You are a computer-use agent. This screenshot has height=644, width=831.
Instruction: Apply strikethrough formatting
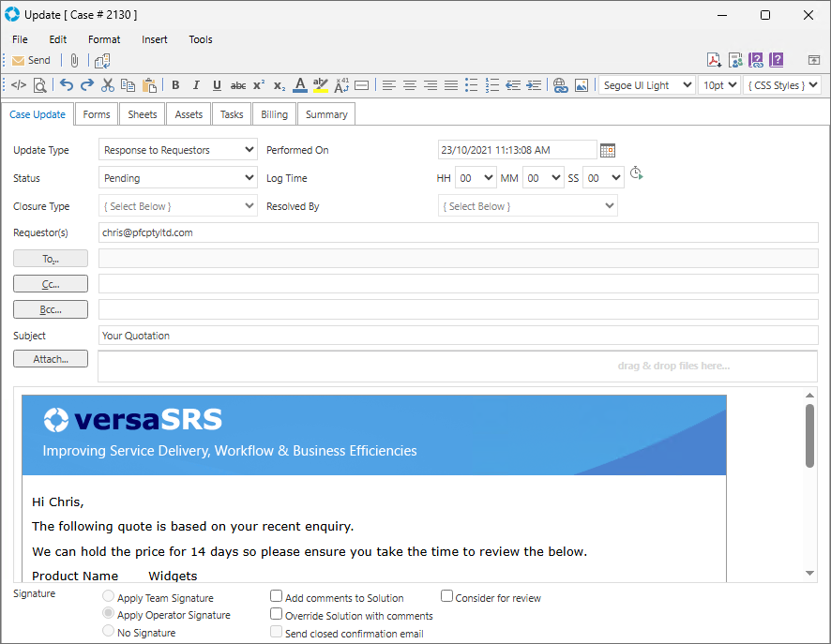tap(238, 84)
